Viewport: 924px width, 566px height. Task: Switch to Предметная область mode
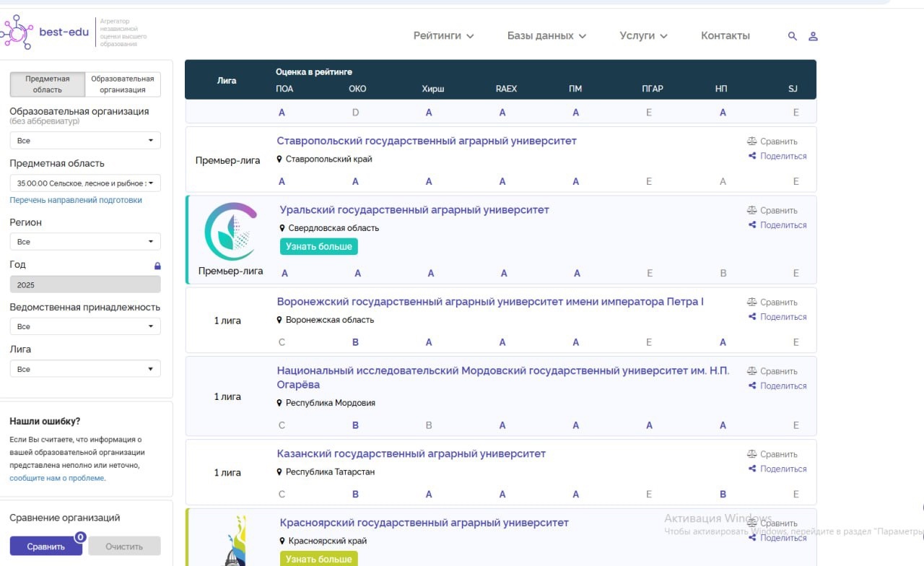click(x=48, y=84)
